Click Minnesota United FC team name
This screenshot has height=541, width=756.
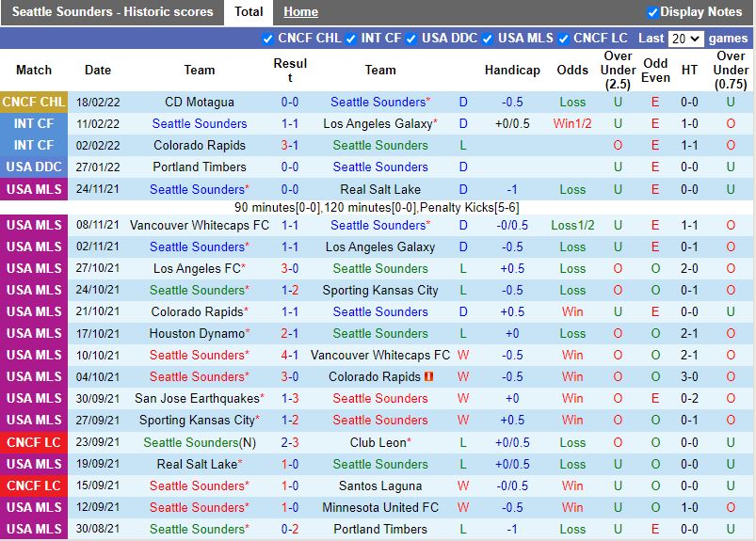pyautogui.click(x=380, y=507)
